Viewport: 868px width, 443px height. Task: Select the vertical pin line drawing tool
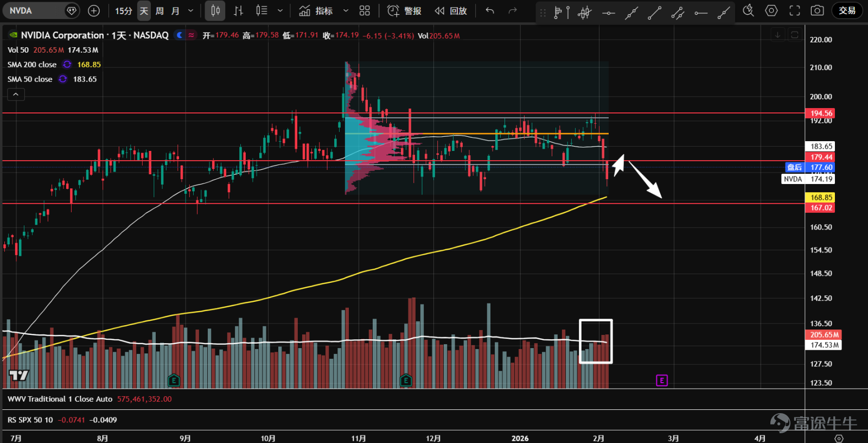coord(567,12)
